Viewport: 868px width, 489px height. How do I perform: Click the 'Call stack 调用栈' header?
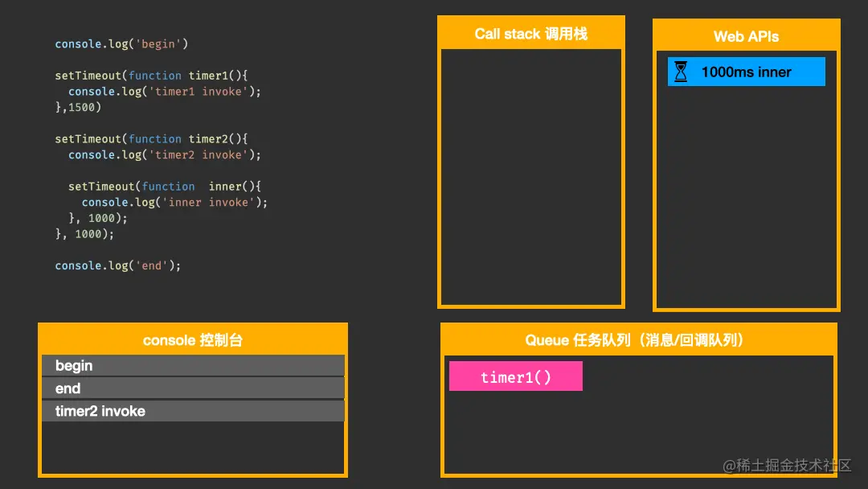coord(531,34)
